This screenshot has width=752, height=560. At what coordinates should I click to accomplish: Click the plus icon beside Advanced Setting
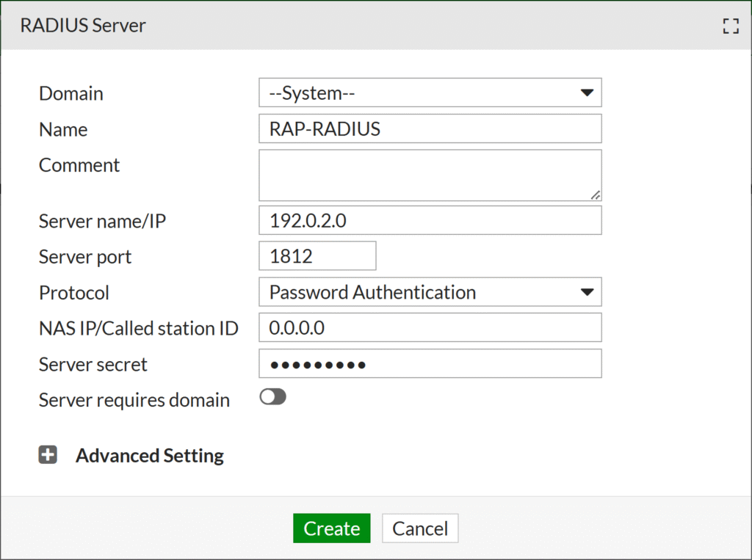click(x=47, y=454)
